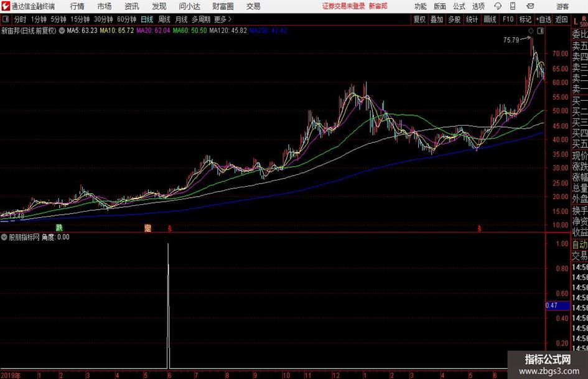
Task: Click the red $ marker near June
Action: point(170,228)
